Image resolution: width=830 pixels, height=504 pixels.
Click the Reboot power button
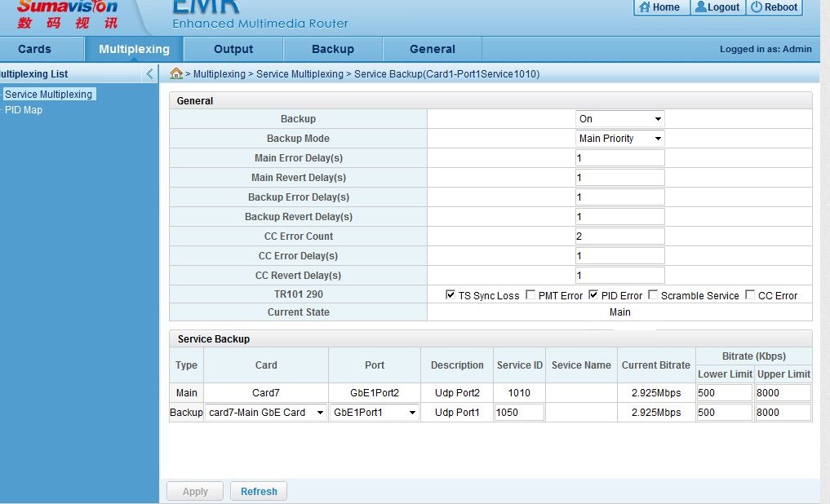pyautogui.click(x=774, y=7)
